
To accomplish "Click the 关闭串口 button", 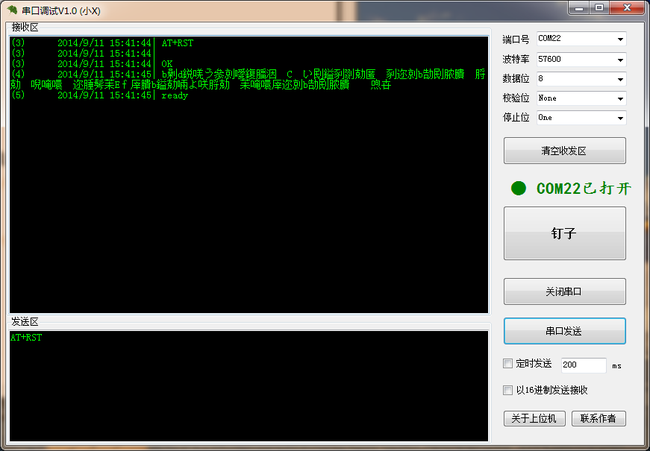I will tap(564, 291).
